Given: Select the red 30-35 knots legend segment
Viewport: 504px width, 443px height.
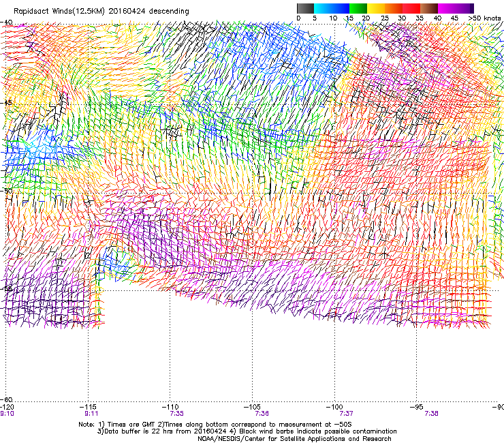Looking at the screenshot, I should [411, 8].
